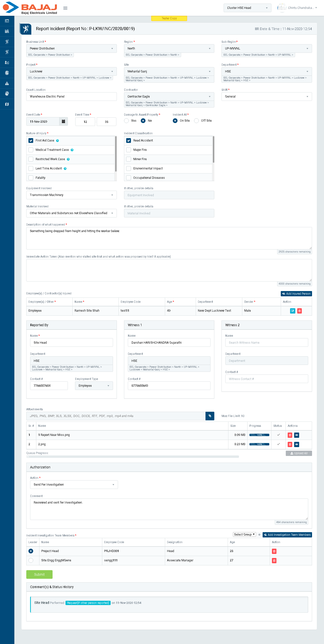This screenshot has width=324, height=644.
Task: Delete the injured employee row
Action: pos(299,311)
